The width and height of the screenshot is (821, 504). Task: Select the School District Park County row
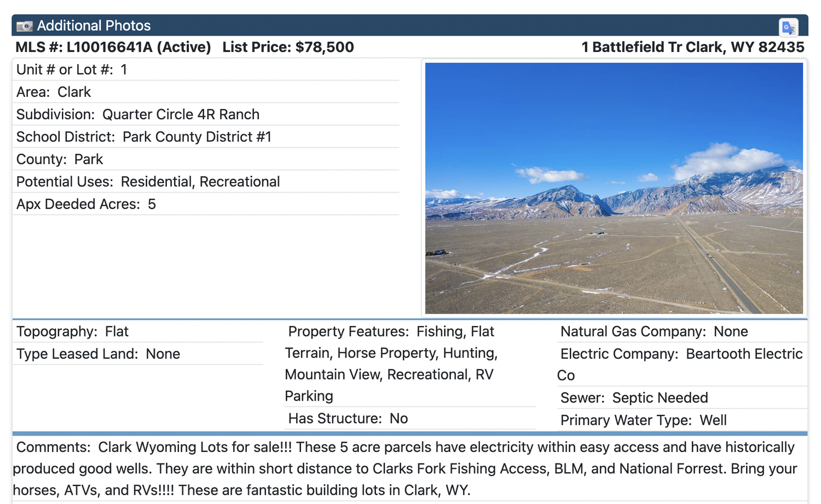[x=206, y=137]
